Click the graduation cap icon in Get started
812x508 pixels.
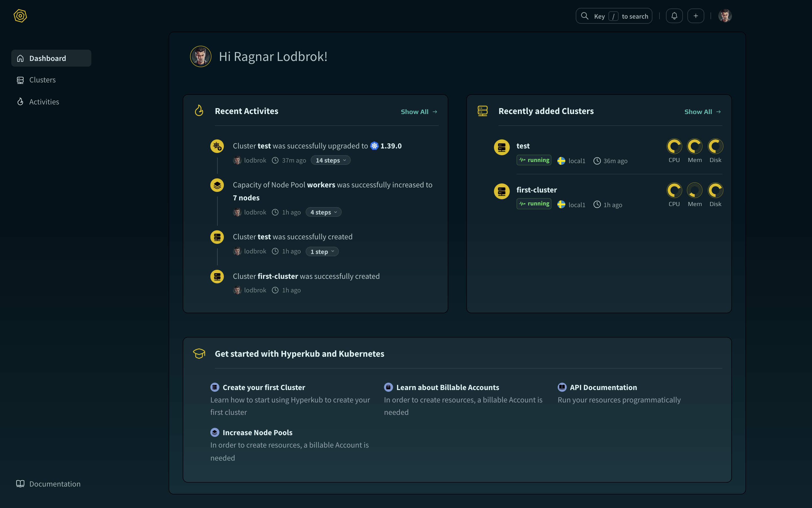click(x=199, y=353)
